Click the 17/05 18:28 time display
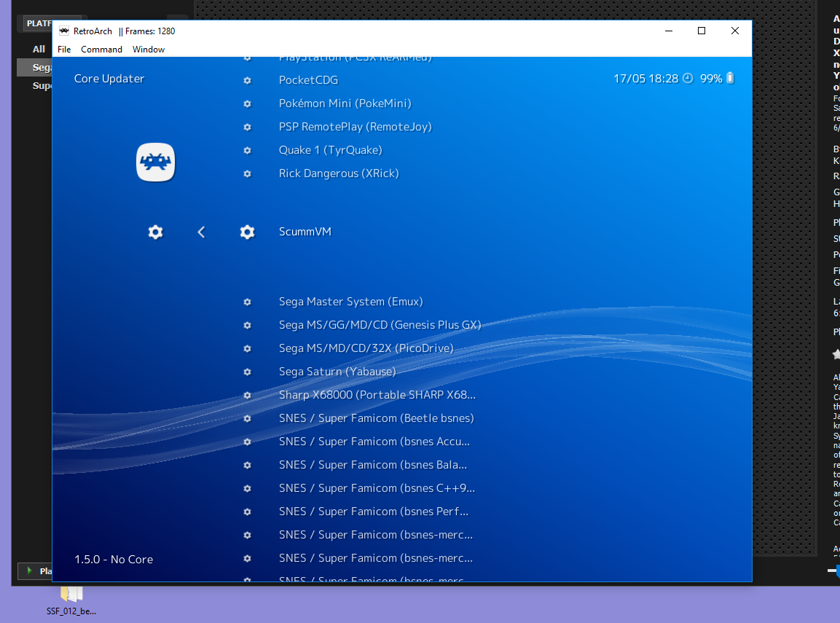Image resolution: width=840 pixels, height=623 pixels. (645, 79)
